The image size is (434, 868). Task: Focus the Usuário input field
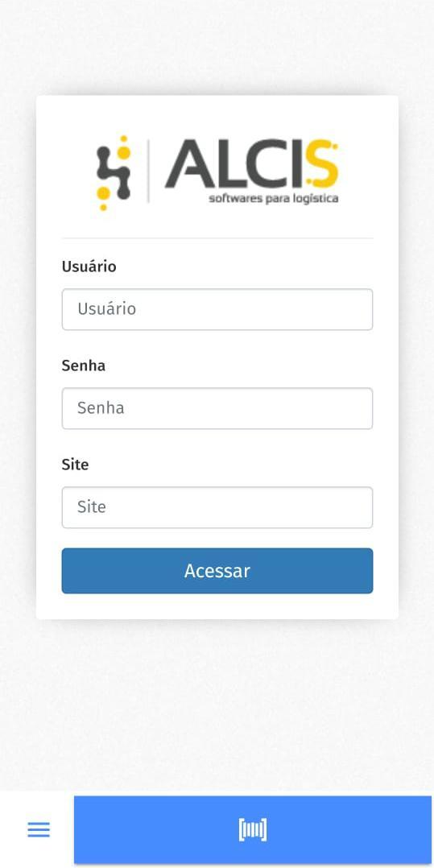[x=217, y=309]
